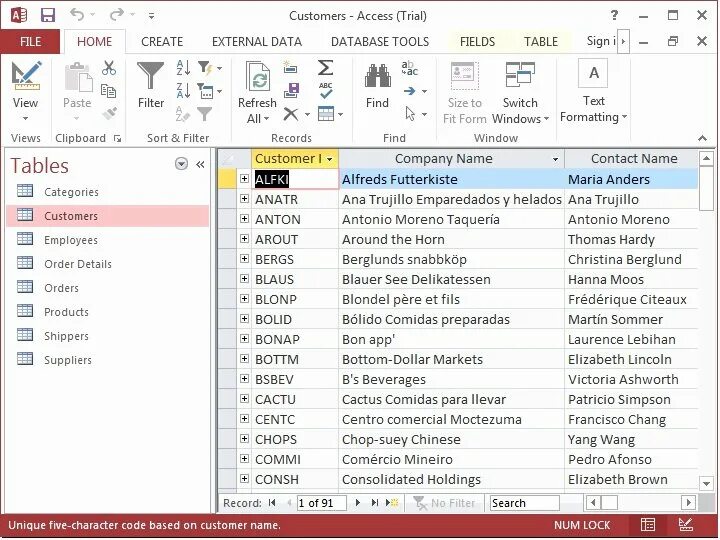The width and height of the screenshot is (720, 540).
Task: Collapse the navigation pane with chevrons
Action: (x=200, y=164)
